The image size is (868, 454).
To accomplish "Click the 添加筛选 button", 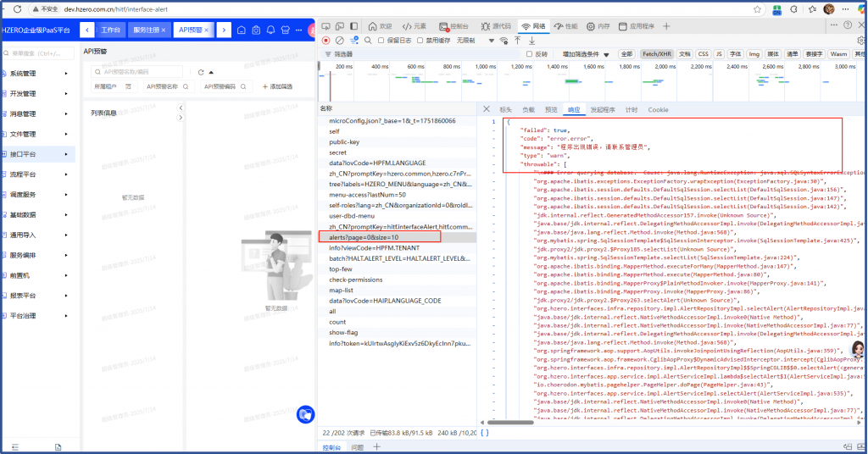I will [x=277, y=86].
